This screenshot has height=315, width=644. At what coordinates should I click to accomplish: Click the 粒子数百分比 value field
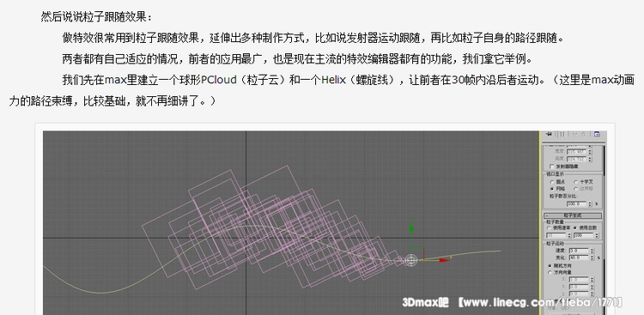577,203
